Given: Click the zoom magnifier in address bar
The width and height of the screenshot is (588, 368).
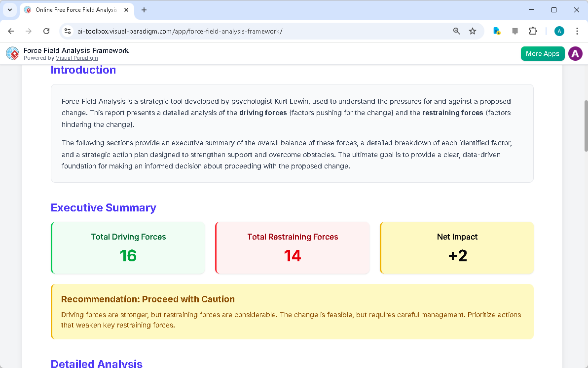Looking at the screenshot, I should [456, 31].
